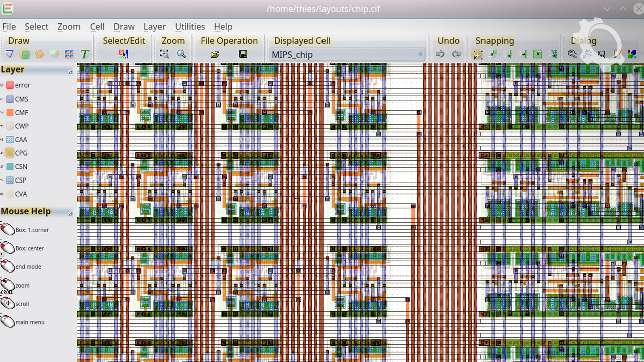Open the Layer menu in menu bar
This screenshot has height=362, width=644.
coord(154,27)
